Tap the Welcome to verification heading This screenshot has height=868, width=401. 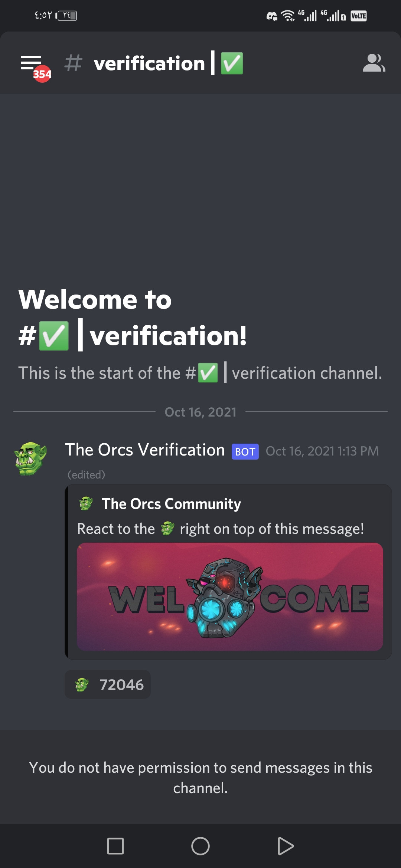[x=133, y=318]
